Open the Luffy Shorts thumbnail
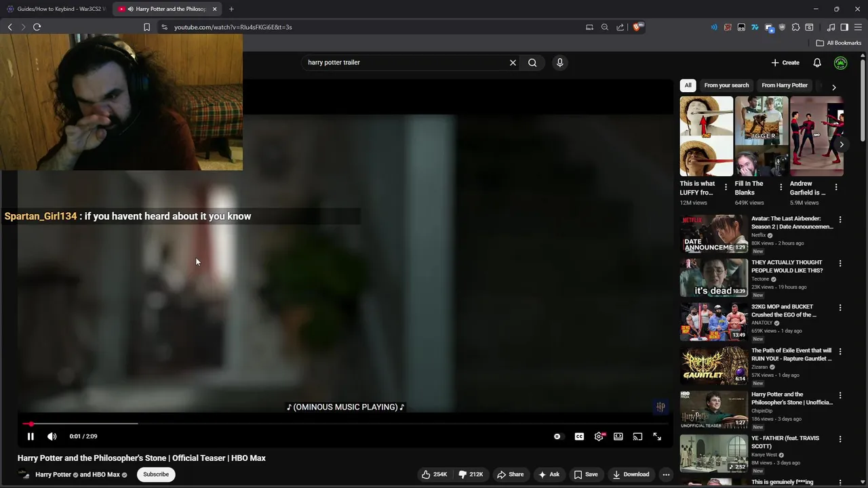 pyautogui.click(x=707, y=136)
